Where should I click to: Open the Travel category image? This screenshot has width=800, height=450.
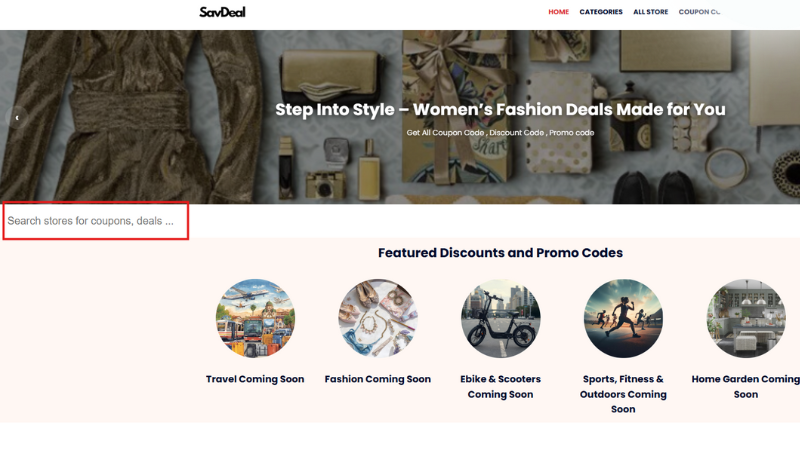pyautogui.click(x=255, y=318)
